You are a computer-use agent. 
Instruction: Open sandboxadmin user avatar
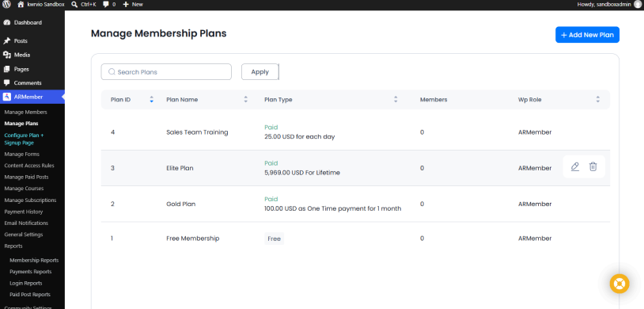click(637, 5)
